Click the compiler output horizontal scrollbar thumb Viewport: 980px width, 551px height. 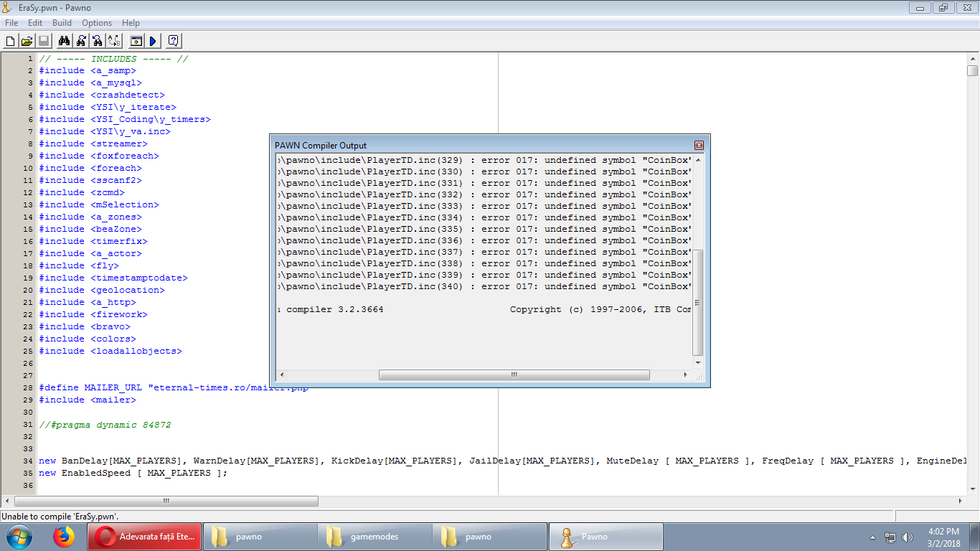[x=514, y=375]
